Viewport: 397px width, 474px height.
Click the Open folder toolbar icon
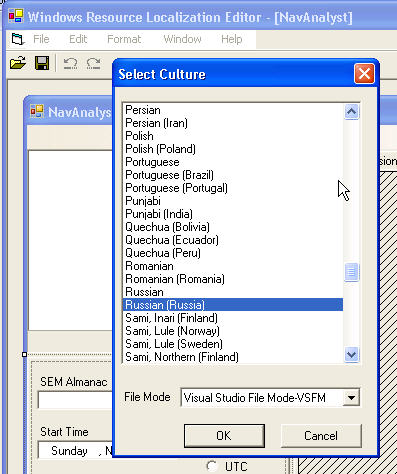[x=18, y=63]
